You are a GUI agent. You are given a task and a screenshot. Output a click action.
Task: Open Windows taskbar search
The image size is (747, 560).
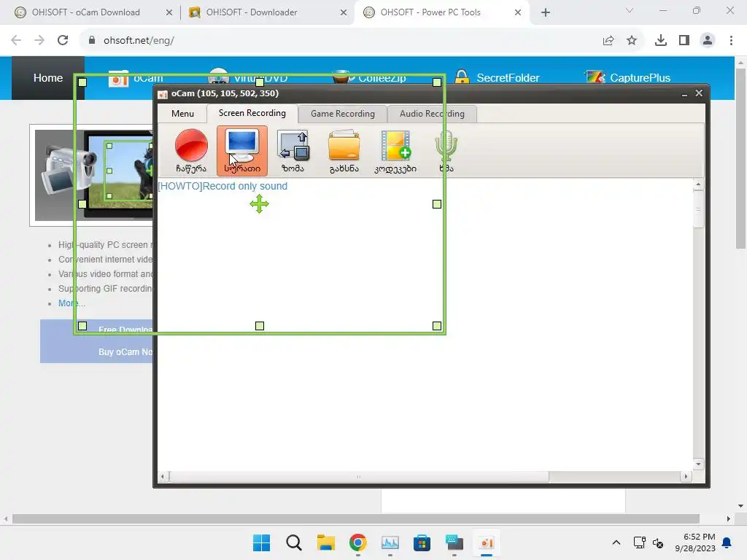pos(293,542)
